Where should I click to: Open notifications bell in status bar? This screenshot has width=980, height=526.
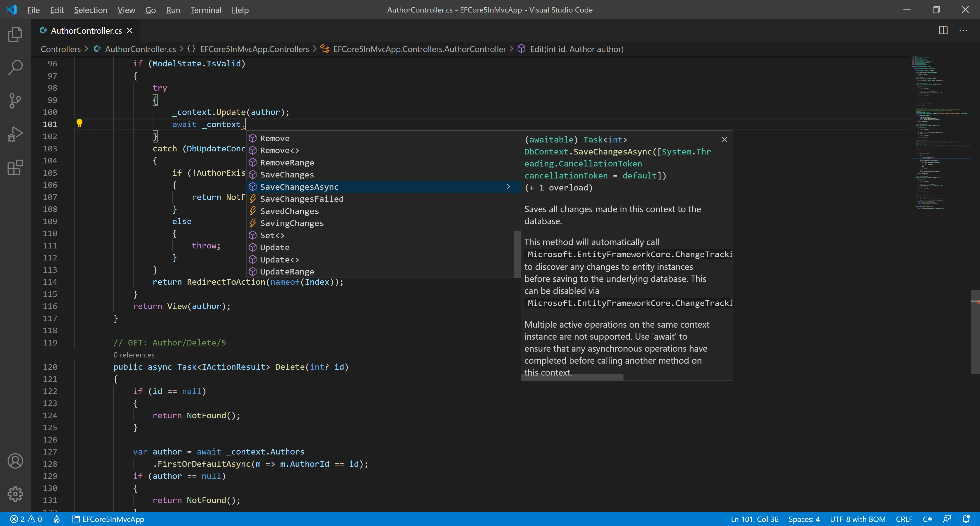tap(966, 519)
